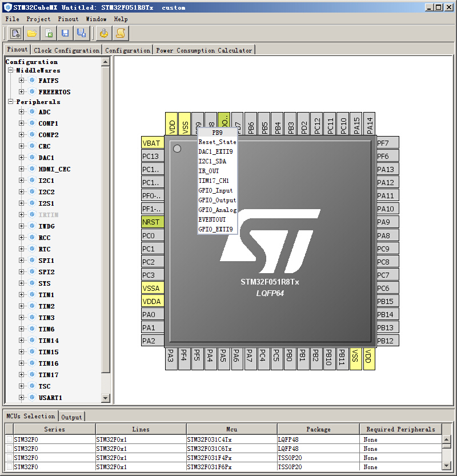This screenshot has width=457, height=476.
Task: Click the tree scrollbar down arrow
Action: 105,398
